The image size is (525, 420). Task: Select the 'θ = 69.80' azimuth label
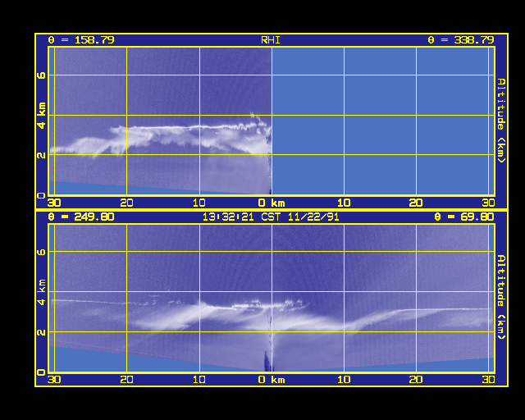[x=464, y=217]
